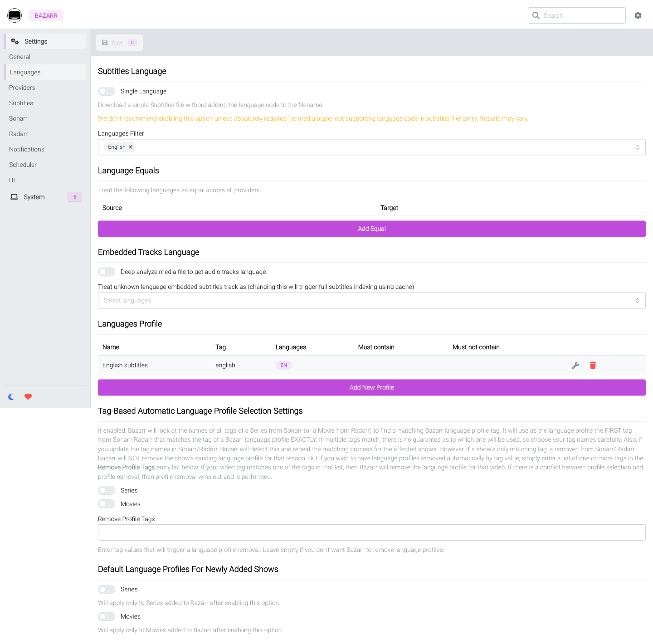
Task: Click the Save button
Action: point(119,43)
